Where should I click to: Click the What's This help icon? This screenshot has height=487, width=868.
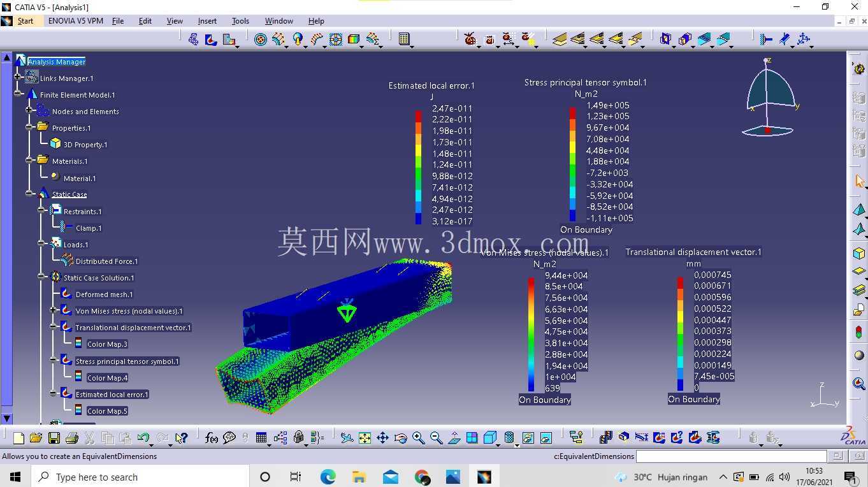click(182, 438)
